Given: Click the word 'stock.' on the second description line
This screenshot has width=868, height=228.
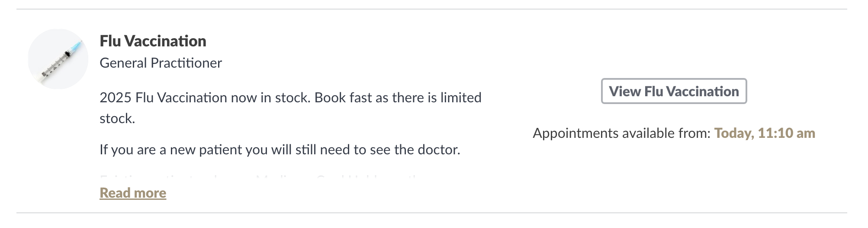Looking at the screenshot, I should (x=117, y=118).
